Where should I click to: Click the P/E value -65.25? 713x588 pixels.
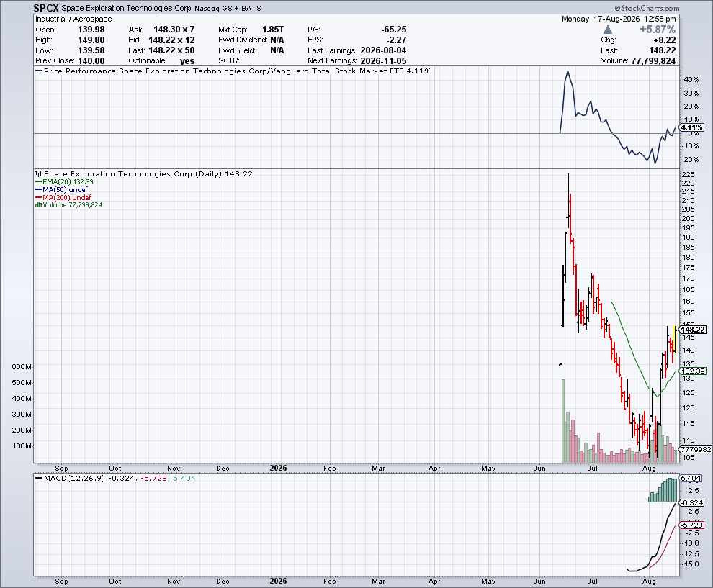[x=394, y=30]
